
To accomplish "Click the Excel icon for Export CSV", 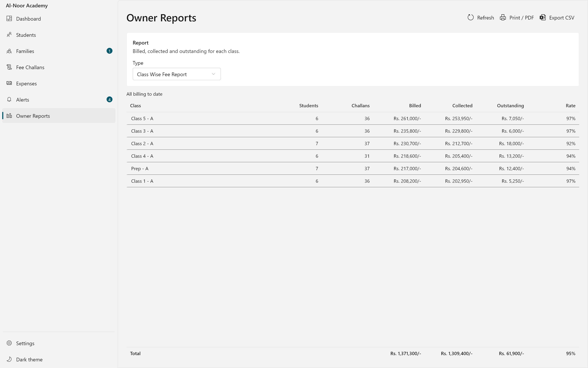I will (x=543, y=17).
